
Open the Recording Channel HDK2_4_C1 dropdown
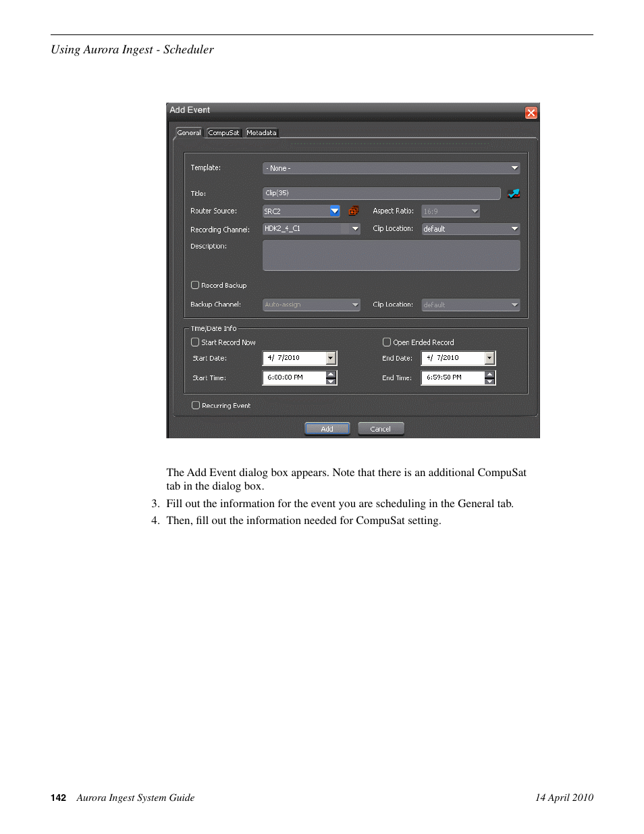pos(355,229)
